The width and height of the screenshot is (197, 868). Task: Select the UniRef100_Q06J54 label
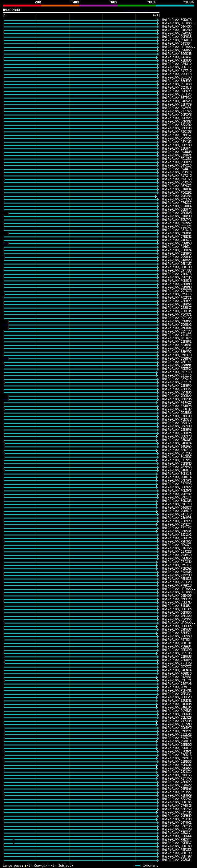pyautogui.click(x=177, y=196)
